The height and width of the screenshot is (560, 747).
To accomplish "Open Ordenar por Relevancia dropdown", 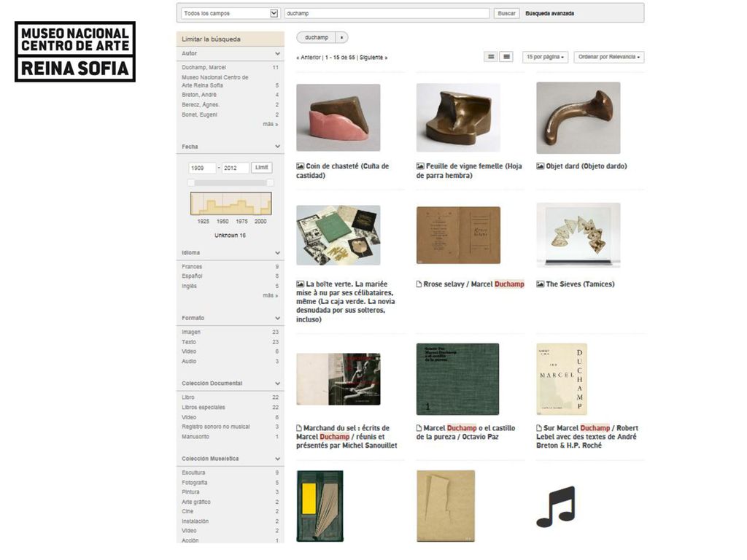I will (x=609, y=57).
